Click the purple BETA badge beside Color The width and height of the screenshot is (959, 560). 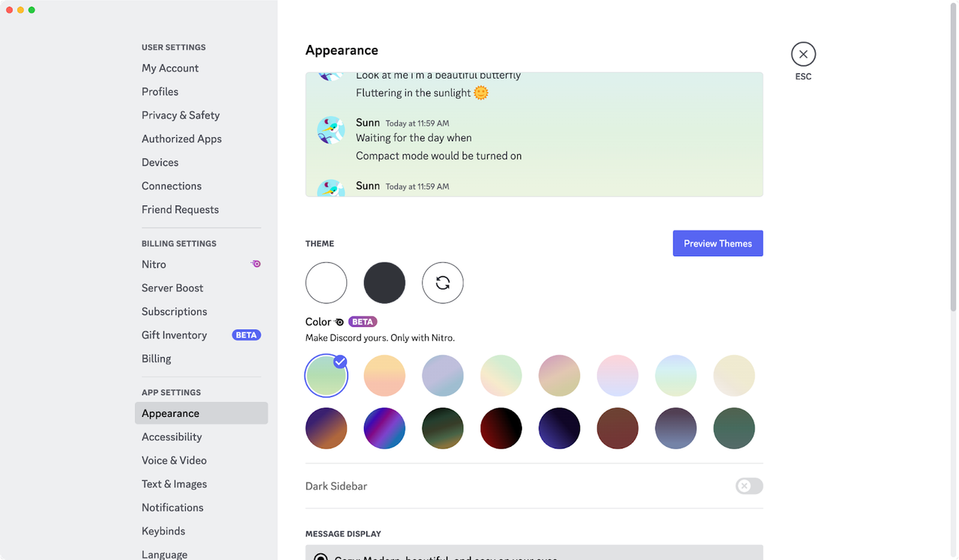pyautogui.click(x=363, y=322)
